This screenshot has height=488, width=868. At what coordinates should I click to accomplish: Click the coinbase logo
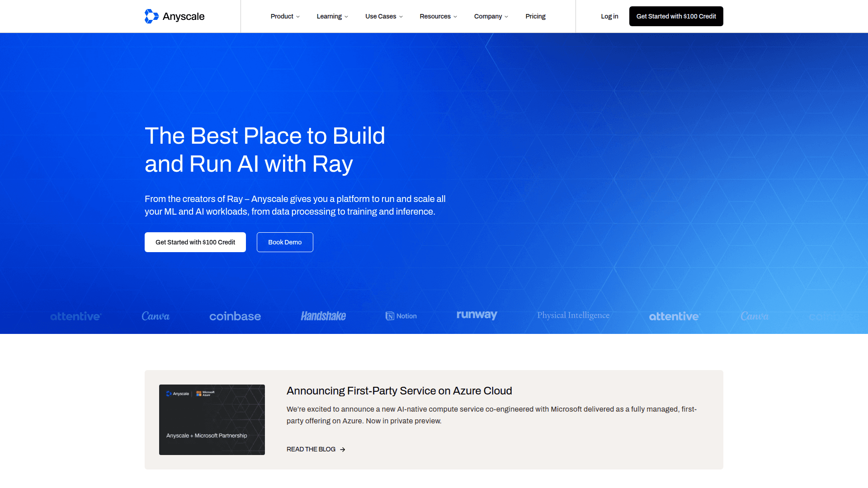tap(235, 316)
